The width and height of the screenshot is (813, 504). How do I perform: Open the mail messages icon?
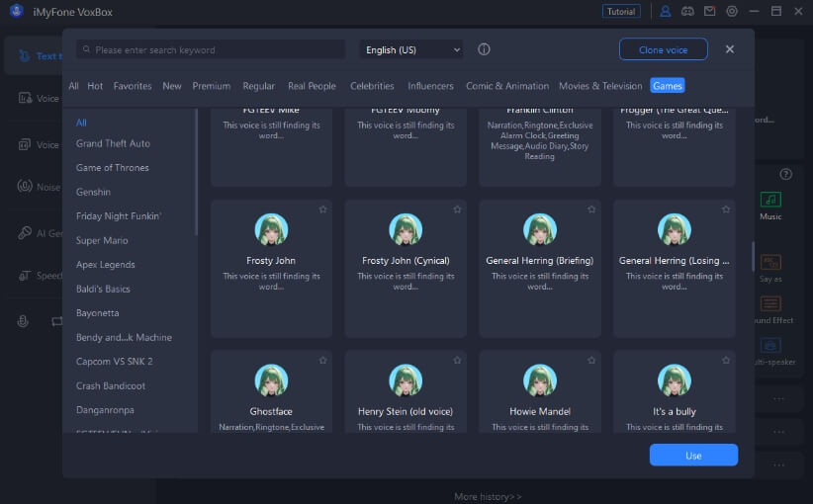click(x=710, y=12)
